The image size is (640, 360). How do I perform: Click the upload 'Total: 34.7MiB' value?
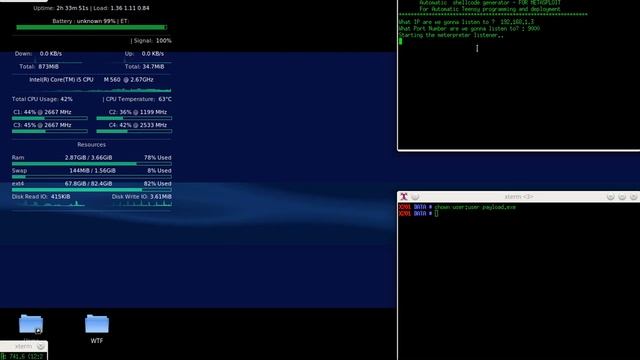pos(144,67)
